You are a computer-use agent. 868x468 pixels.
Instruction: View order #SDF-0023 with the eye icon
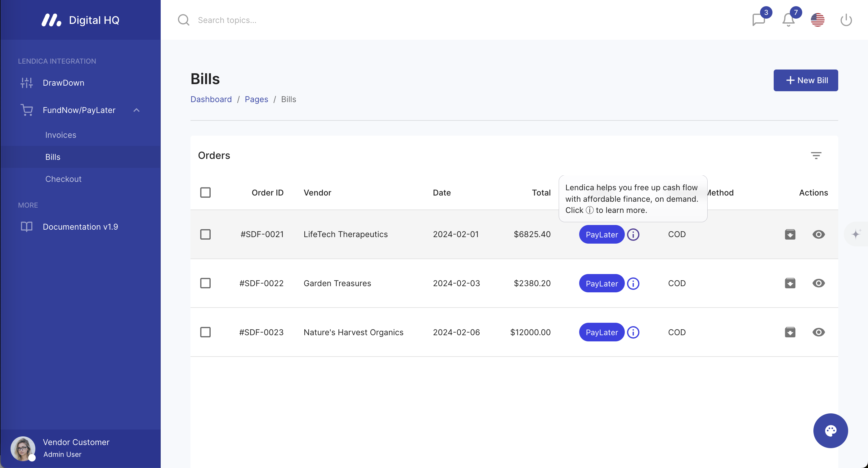click(818, 332)
